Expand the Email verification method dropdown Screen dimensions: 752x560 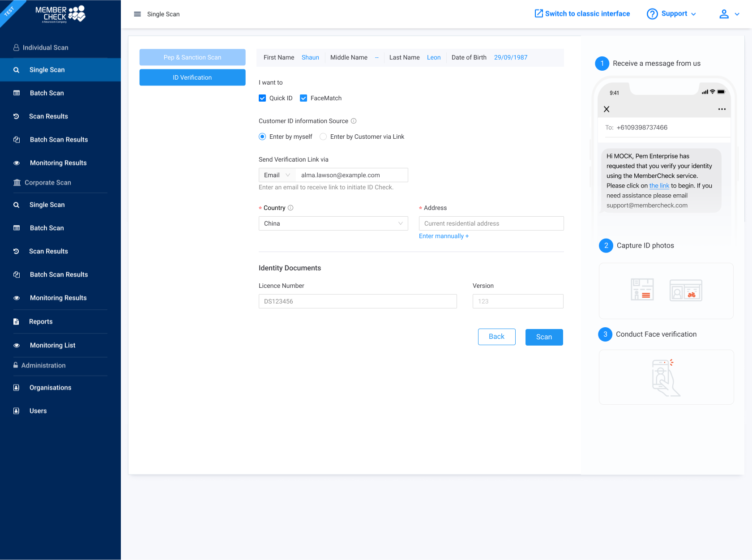277,175
